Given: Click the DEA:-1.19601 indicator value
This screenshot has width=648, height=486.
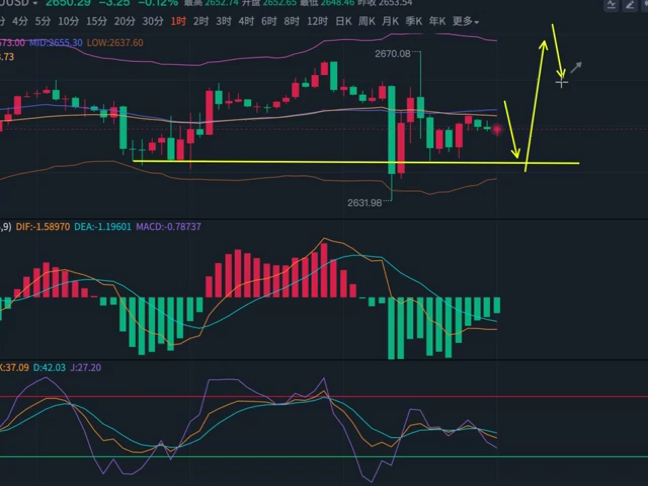Looking at the screenshot, I should pos(103,227).
